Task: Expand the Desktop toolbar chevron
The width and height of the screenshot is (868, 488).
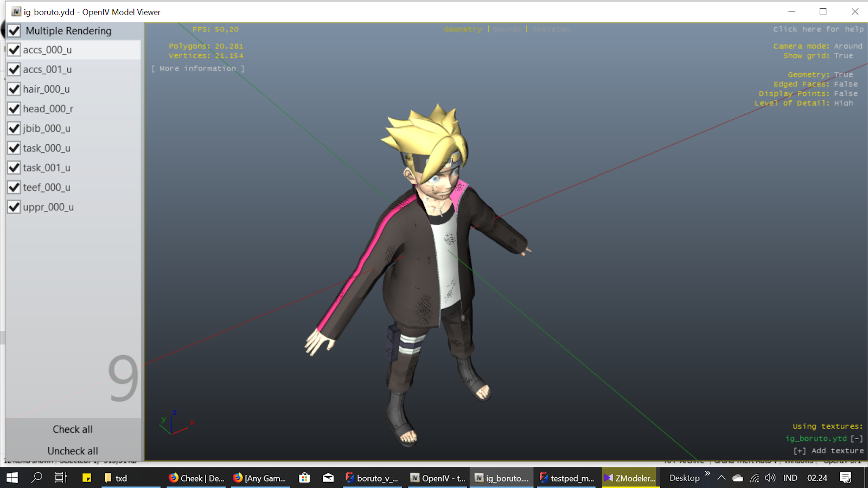Action: coord(707,473)
